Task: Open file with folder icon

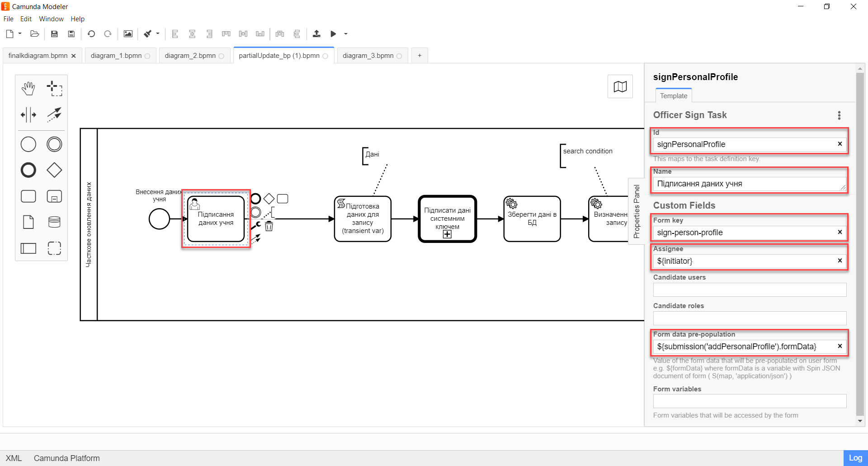Action: tap(35, 34)
